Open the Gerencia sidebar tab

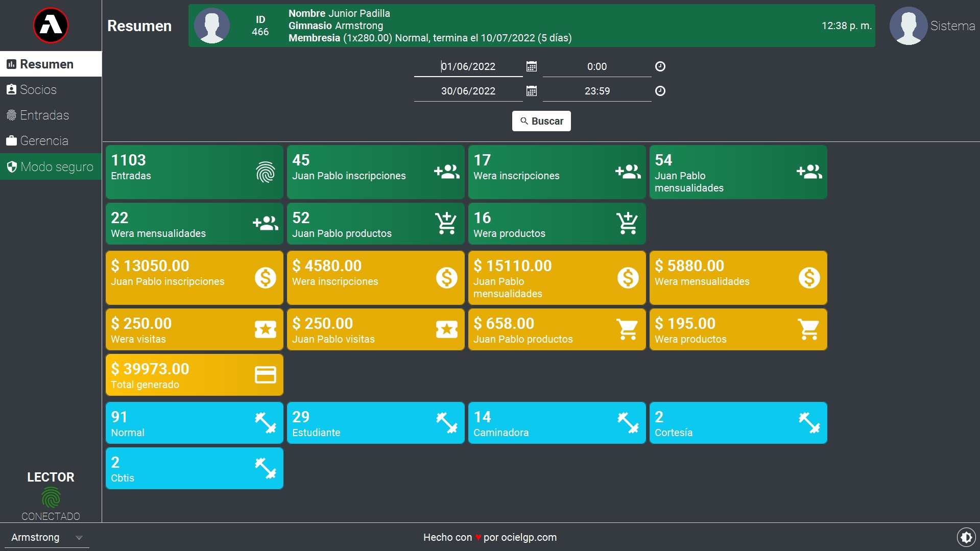click(x=51, y=140)
